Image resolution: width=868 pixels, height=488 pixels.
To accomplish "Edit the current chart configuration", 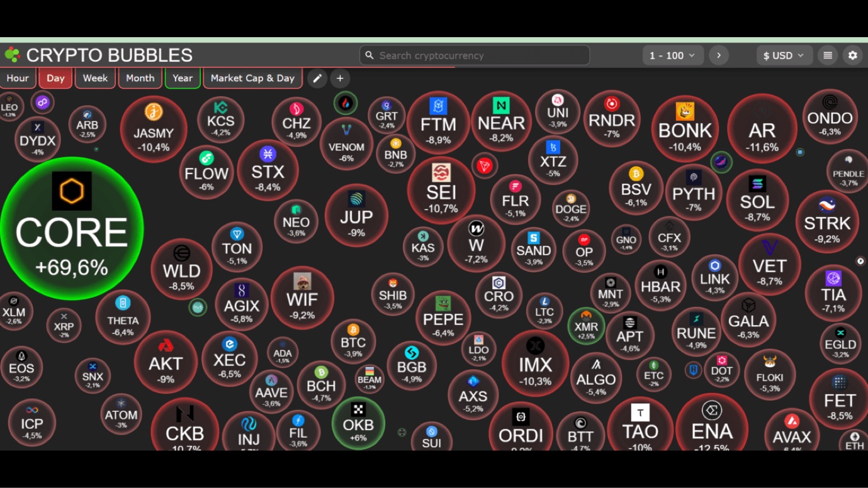I will coord(317,78).
